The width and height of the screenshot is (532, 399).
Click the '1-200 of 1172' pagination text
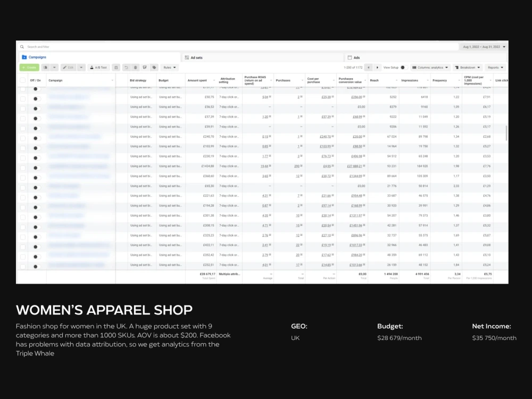(x=353, y=68)
